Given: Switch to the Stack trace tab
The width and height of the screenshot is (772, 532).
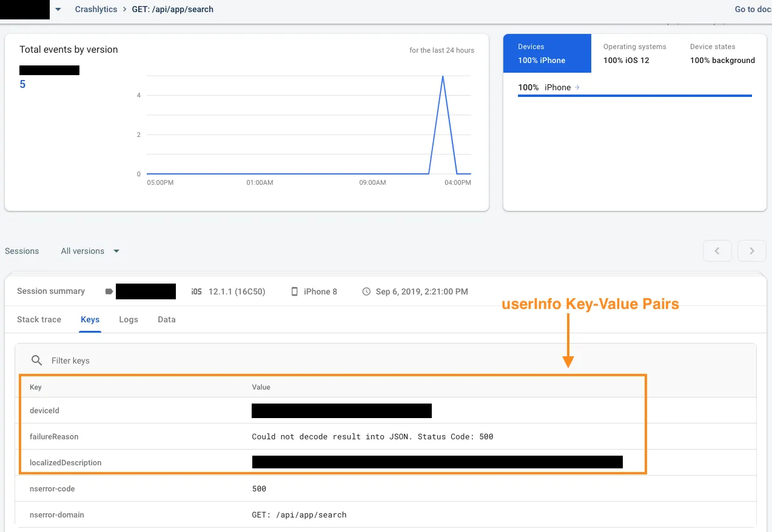Looking at the screenshot, I should pyautogui.click(x=39, y=319).
